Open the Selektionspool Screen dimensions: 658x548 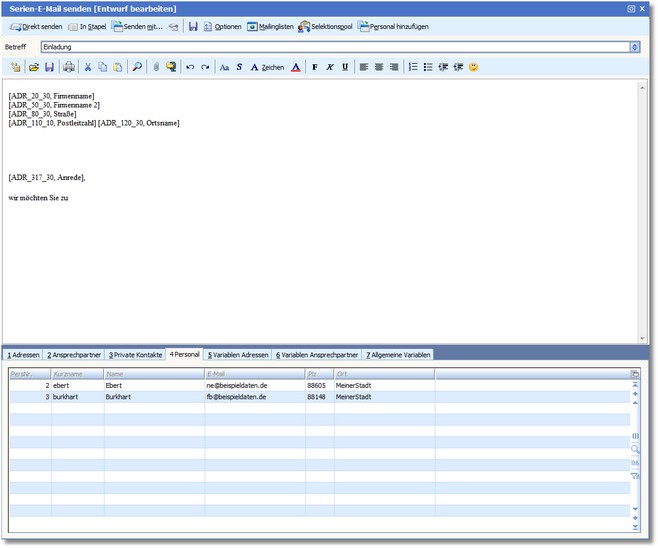[325, 26]
